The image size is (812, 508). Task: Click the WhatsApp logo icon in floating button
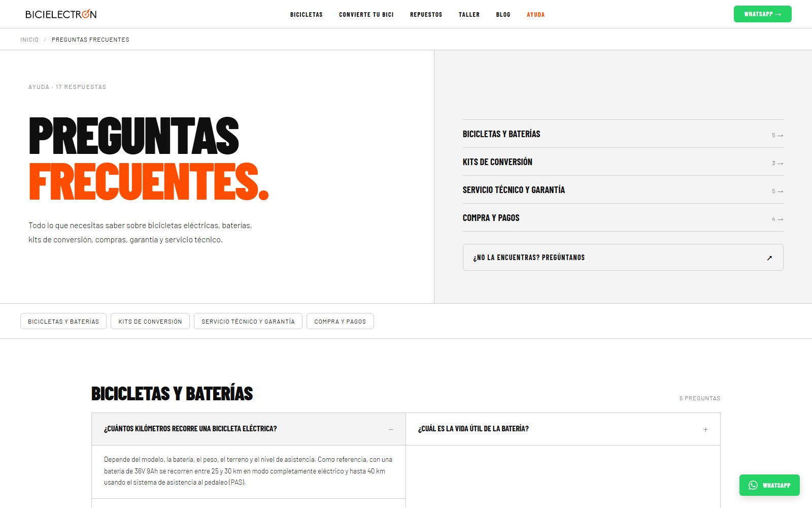click(753, 485)
